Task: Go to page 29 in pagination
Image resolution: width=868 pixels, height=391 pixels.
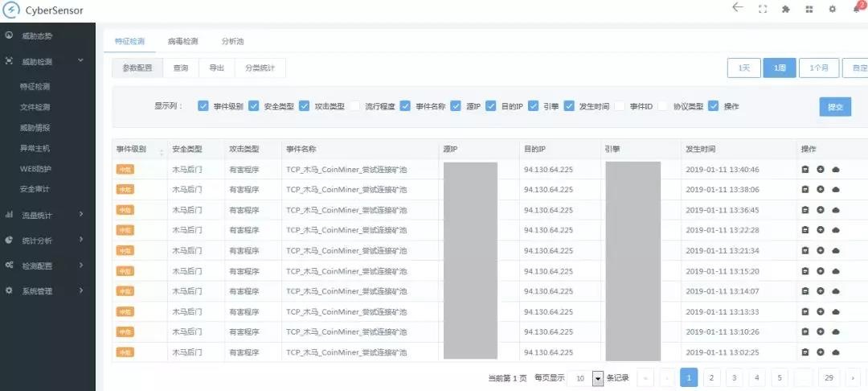Action: [x=829, y=377]
